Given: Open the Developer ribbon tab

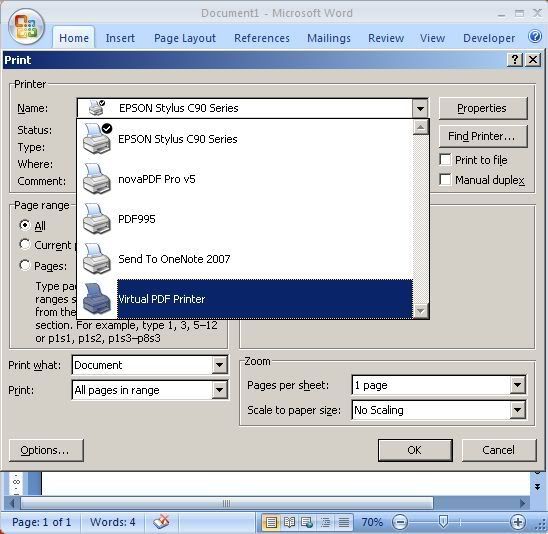Looking at the screenshot, I should (x=489, y=38).
